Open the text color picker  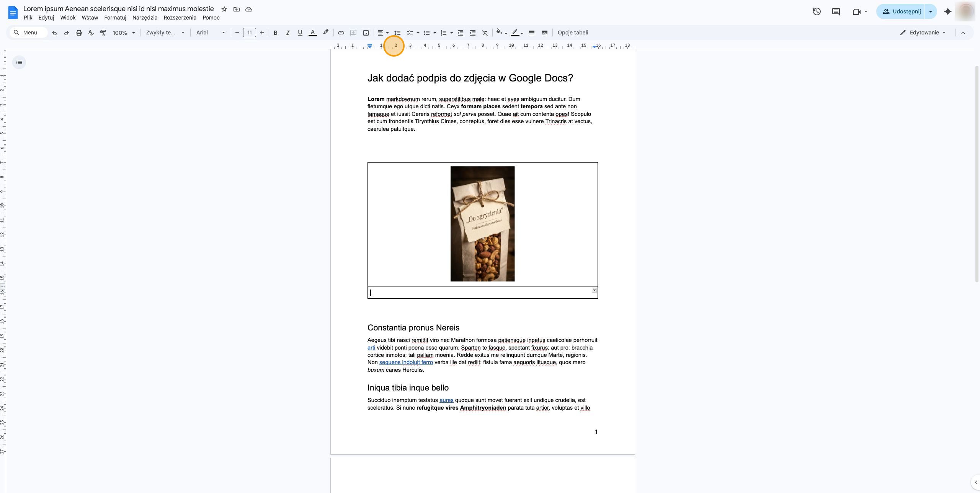point(313,33)
